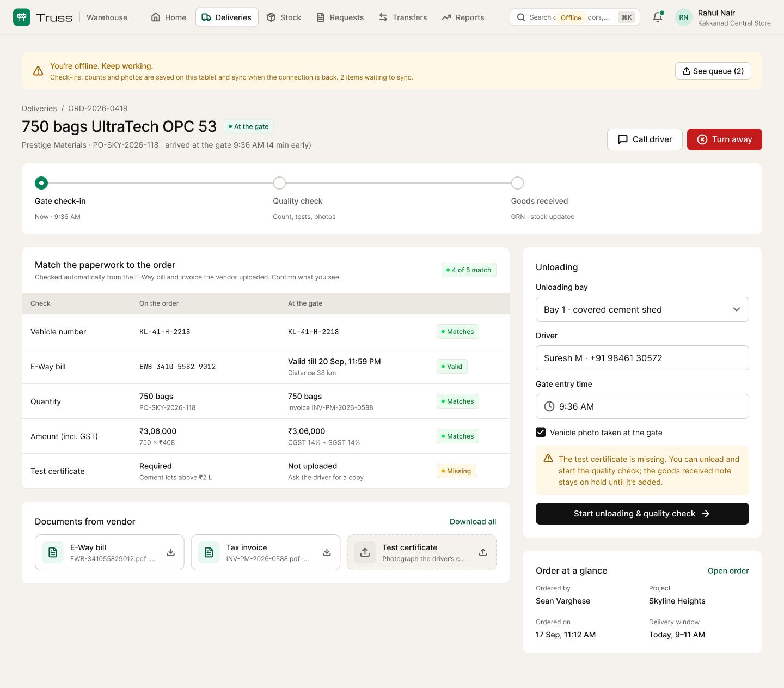This screenshot has width=784, height=688.
Task: Click the Gate entry time field
Action: pyautogui.click(x=642, y=406)
